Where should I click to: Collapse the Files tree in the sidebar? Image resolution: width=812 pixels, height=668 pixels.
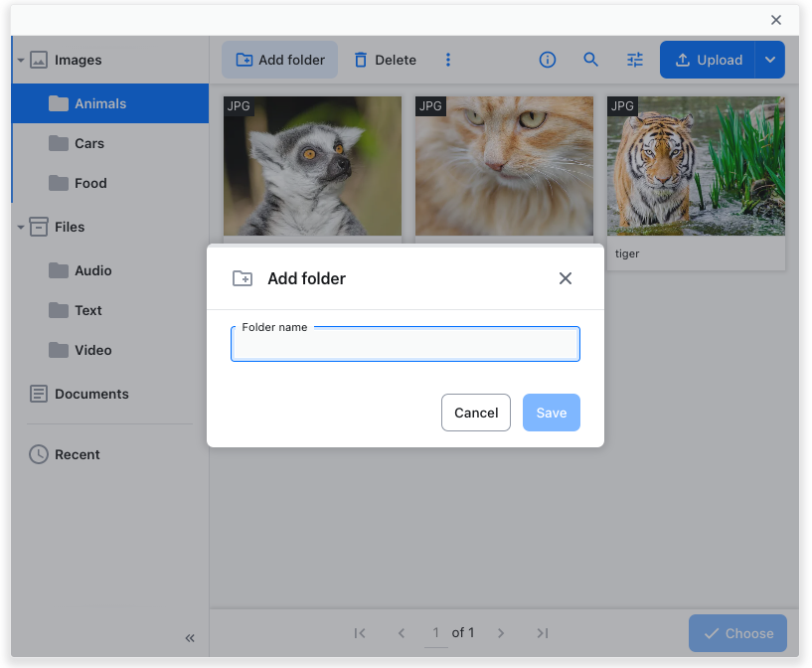pyautogui.click(x=20, y=227)
